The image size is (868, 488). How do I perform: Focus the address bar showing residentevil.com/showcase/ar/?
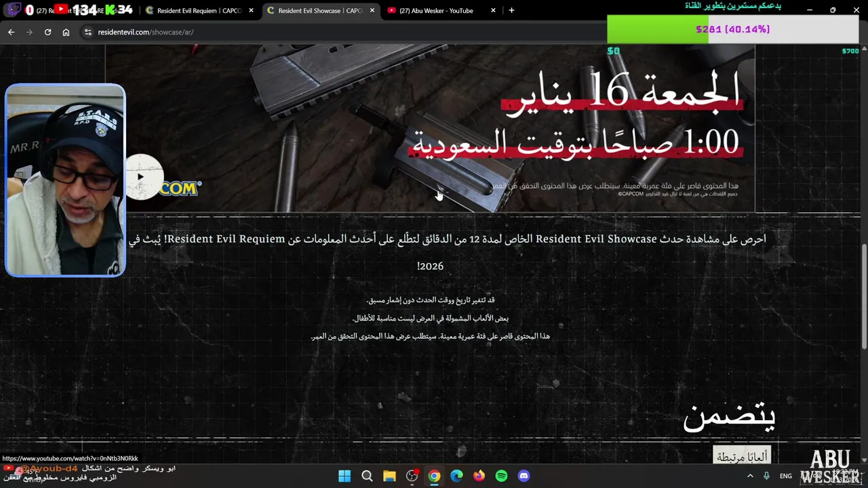coord(339,32)
